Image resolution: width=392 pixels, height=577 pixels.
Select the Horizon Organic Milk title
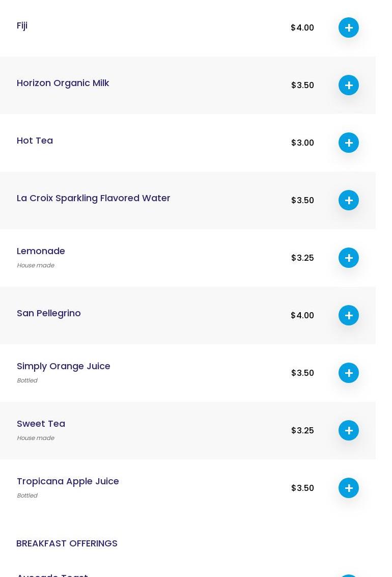coord(63,83)
